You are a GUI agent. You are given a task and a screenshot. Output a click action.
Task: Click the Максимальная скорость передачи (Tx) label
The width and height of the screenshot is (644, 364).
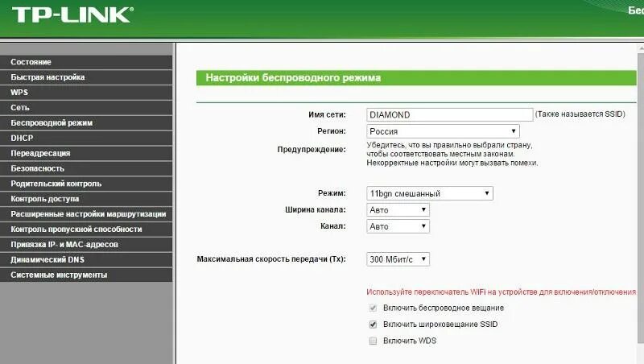[x=271, y=259]
